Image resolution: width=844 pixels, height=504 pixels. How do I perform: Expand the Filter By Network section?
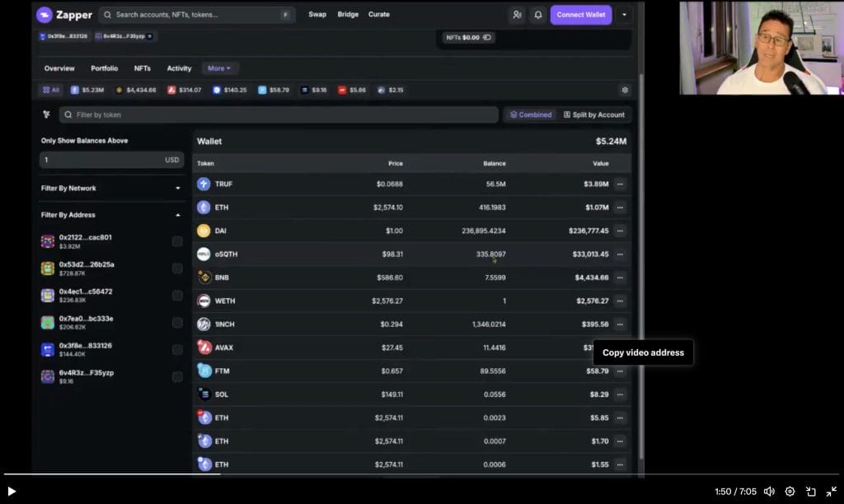111,189
